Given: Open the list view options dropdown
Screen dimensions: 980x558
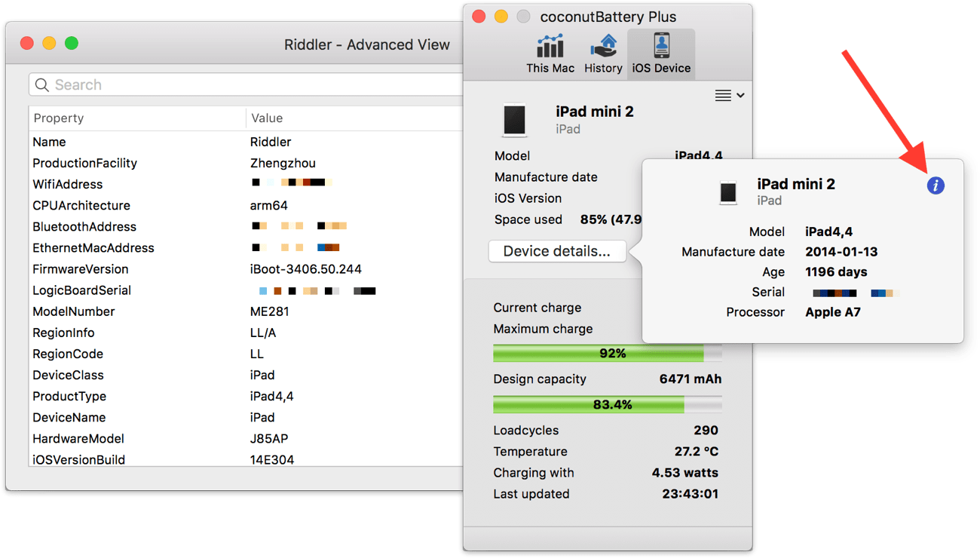Looking at the screenshot, I should tap(730, 95).
